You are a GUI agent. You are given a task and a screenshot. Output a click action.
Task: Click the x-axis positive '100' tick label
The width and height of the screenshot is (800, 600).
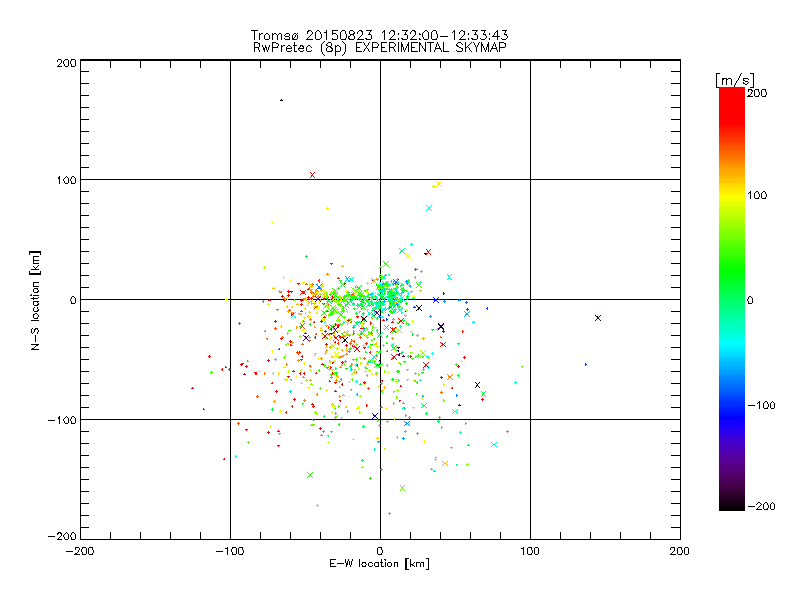(530, 551)
